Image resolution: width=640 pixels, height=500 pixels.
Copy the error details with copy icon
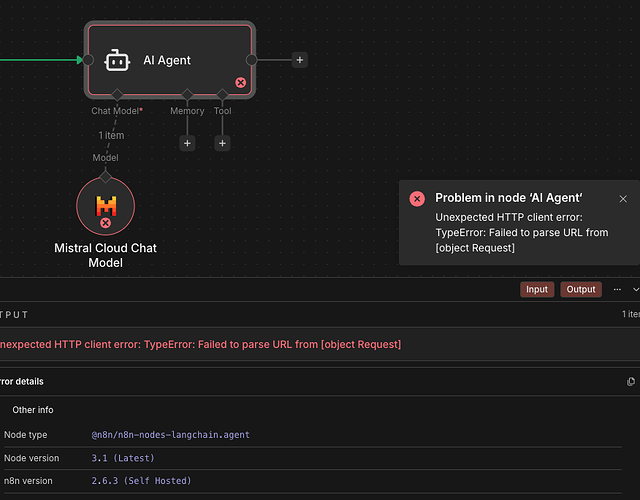pos(630,381)
